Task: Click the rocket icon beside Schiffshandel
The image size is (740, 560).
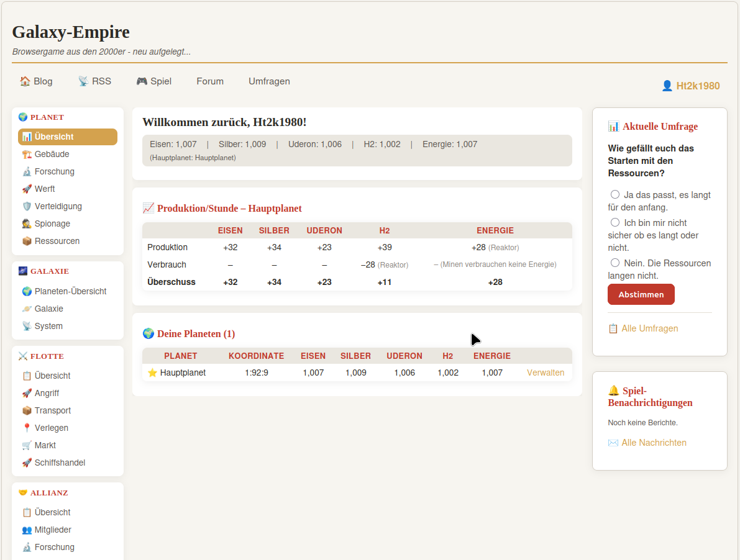Action: click(27, 463)
